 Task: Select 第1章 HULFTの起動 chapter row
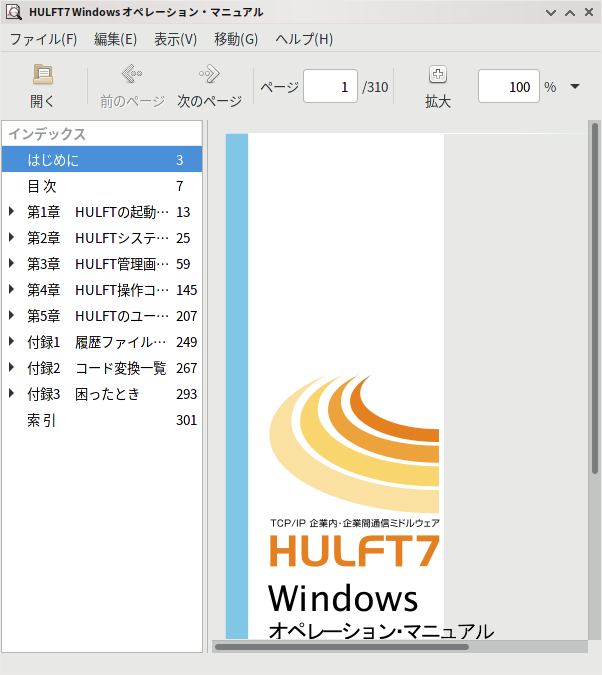click(x=102, y=212)
